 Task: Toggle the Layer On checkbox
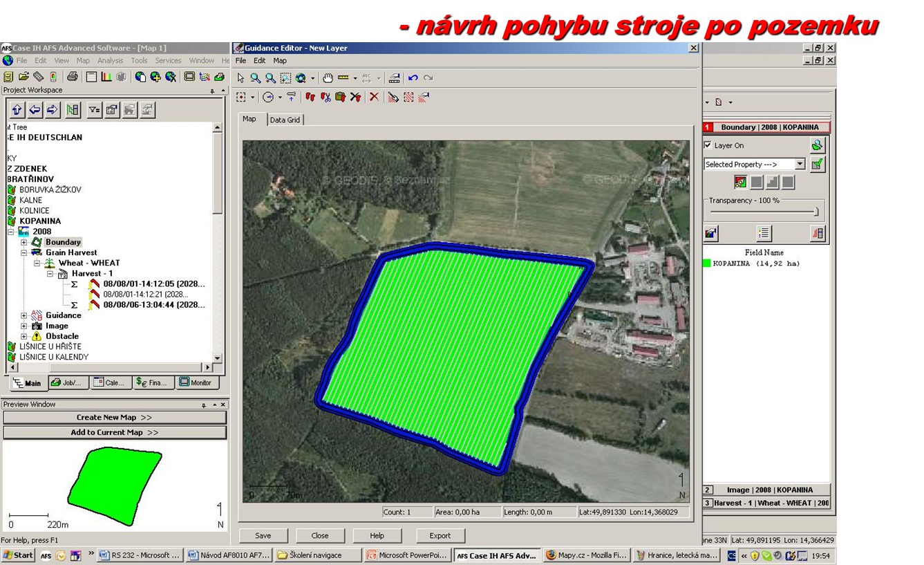(708, 145)
